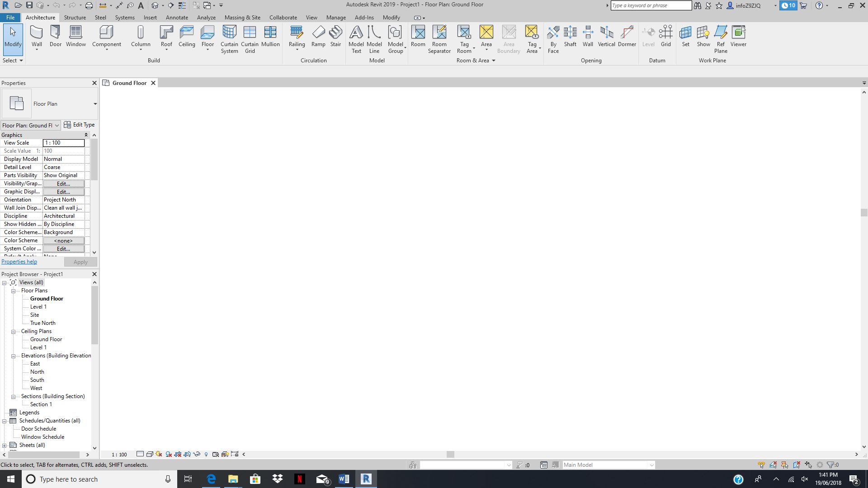Image resolution: width=868 pixels, height=488 pixels.
Task: Toggle the sun path on view control bar
Action: point(158,454)
